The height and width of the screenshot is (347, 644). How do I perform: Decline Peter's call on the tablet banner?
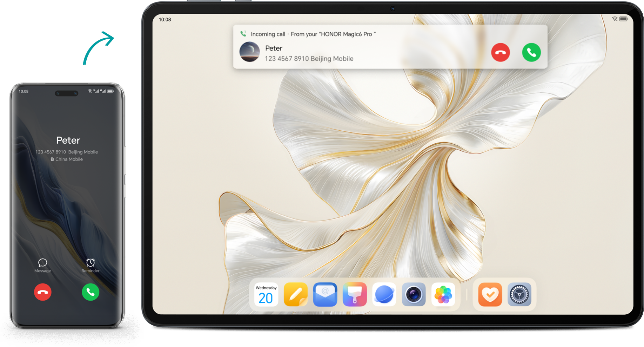click(x=500, y=52)
